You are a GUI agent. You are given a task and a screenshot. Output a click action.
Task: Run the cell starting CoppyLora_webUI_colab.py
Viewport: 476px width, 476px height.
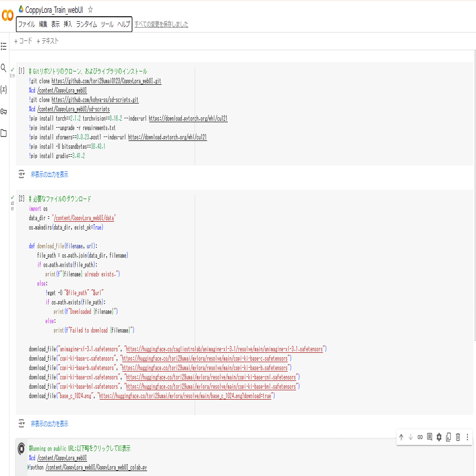coord(21,449)
